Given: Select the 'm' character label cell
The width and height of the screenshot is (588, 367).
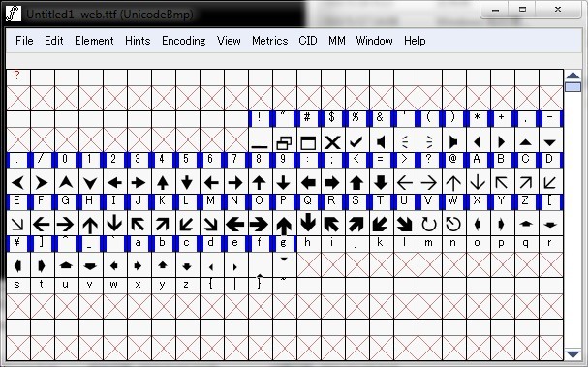Looking at the screenshot, I should [429, 244].
